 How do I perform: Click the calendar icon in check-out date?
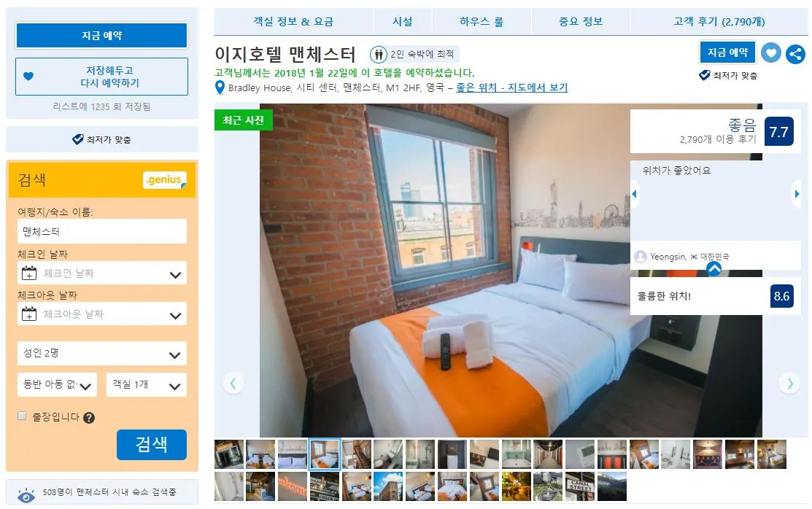[x=29, y=314]
